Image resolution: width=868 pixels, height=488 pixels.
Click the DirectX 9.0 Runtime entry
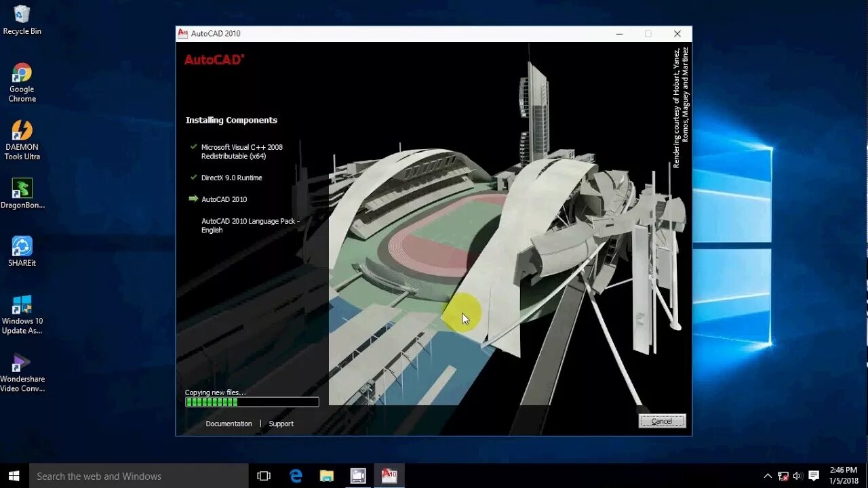[231, 178]
